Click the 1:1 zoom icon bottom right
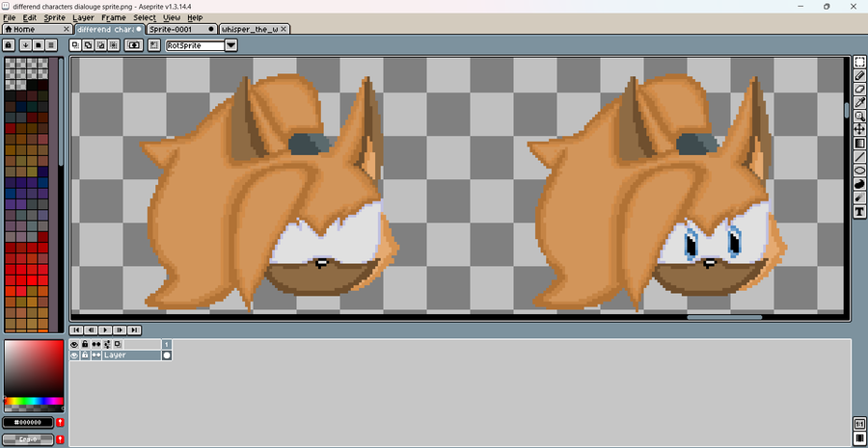 [859, 425]
